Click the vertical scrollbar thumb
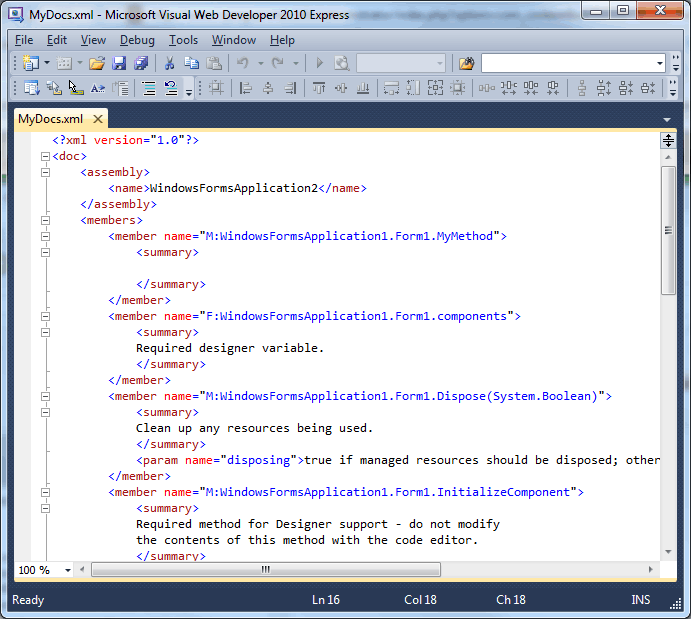This screenshot has height=619, width=691. click(668, 230)
